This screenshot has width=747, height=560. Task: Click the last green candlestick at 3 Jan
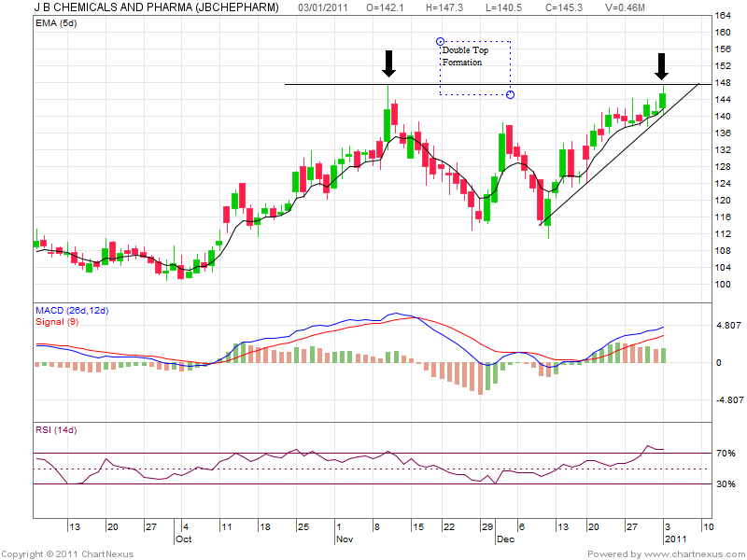point(662,100)
